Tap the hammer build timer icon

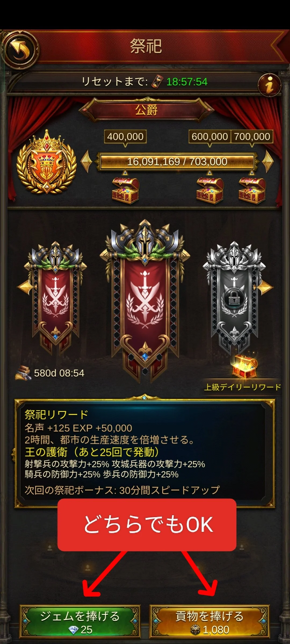23,373
